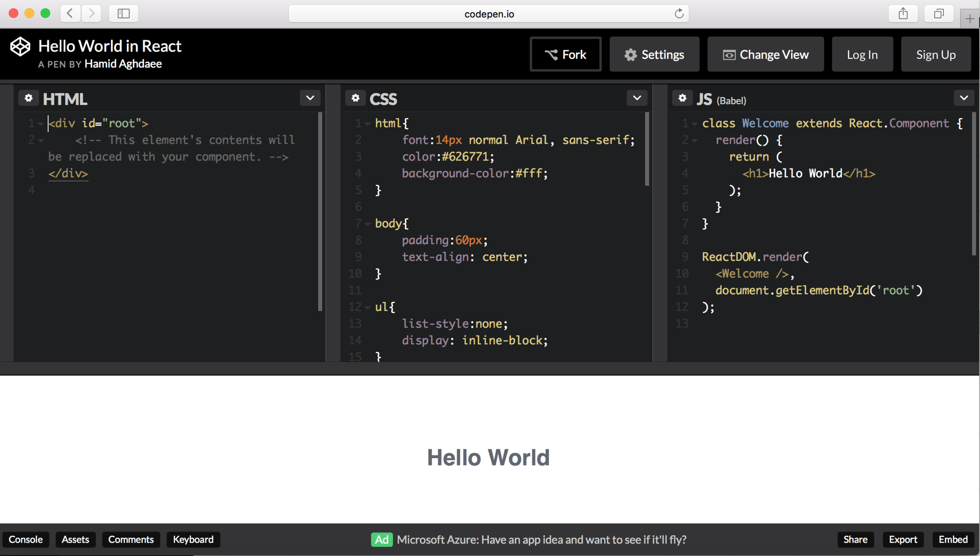The width and height of the screenshot is (980, 556).
Task: Open the Comments tab
Action: (131, 540)
